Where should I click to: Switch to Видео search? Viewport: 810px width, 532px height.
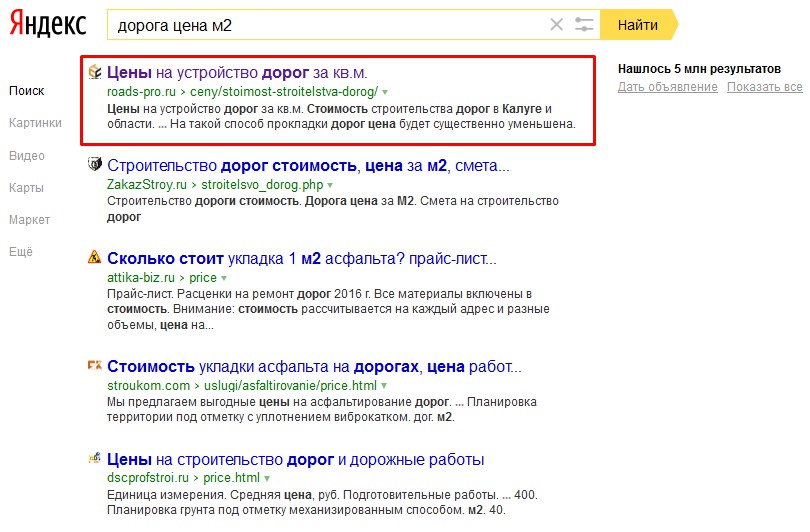click(27, 156)
